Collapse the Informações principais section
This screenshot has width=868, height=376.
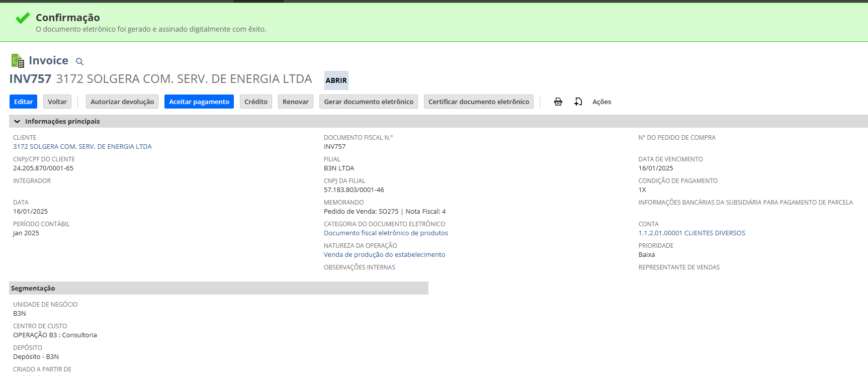tap(17, 121)
